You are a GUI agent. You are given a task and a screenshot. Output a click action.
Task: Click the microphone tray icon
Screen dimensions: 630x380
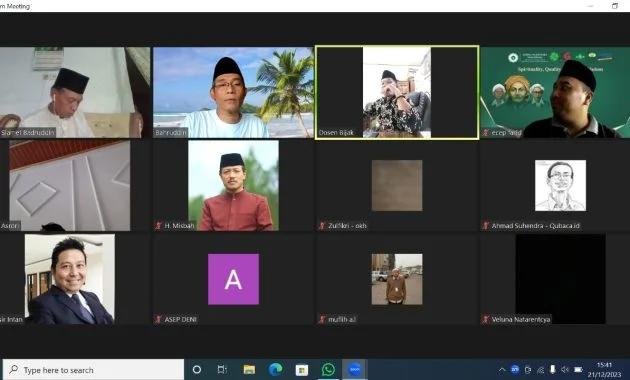(553, 370)
